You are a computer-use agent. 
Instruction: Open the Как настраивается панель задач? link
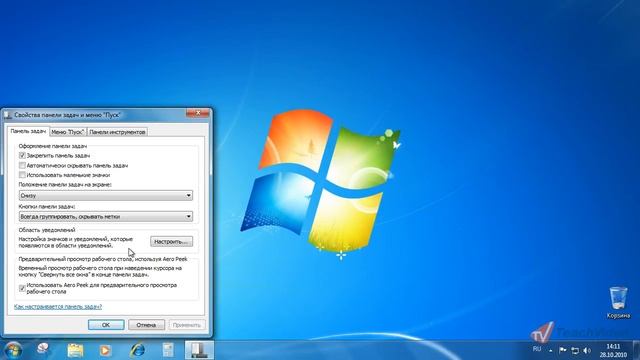point(58,307)
